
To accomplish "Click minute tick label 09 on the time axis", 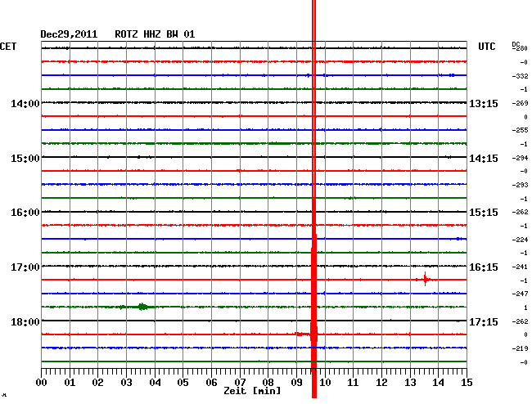I will click(x=296, y=383).
